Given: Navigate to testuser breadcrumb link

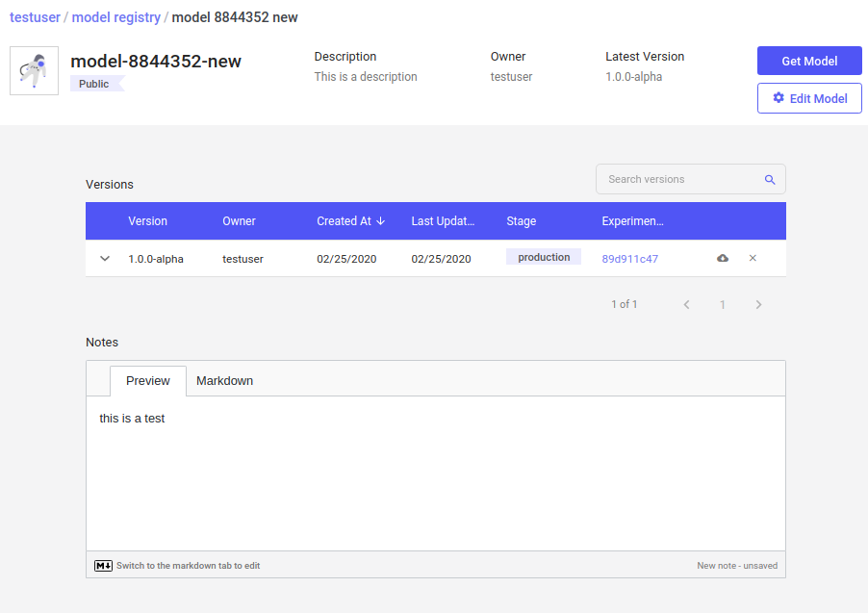Looking at the screenshot, I should tap(35, 17).
